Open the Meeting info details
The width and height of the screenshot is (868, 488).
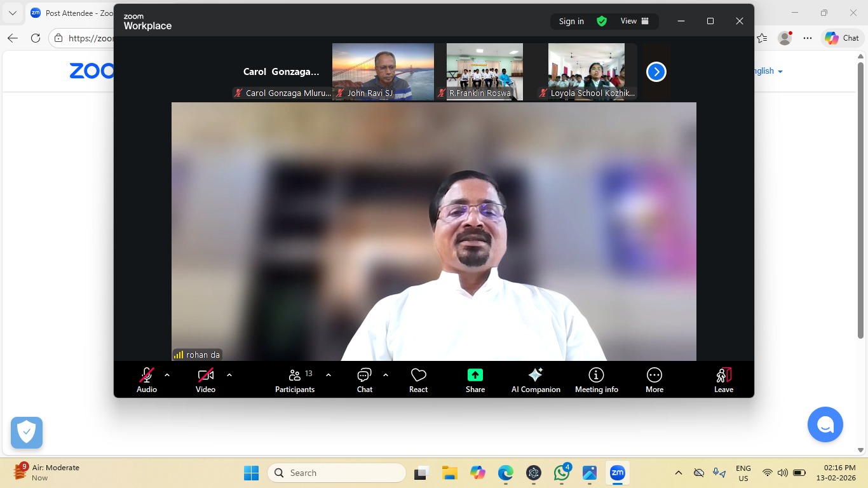click(596, 380)
